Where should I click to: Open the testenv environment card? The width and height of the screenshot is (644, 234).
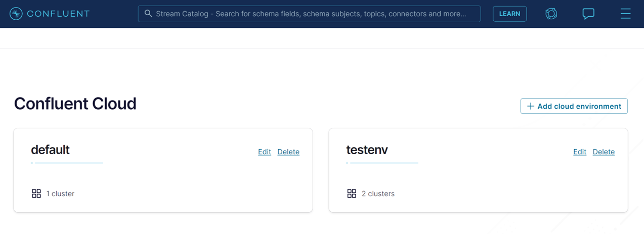(478, 170)
